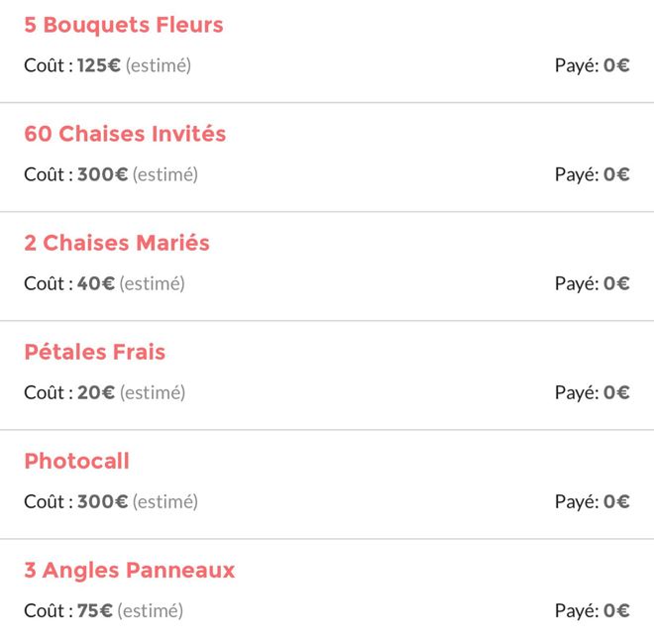Click the 40€ cost for Chaises Mariés
Viewport: 654px width, 644px height.
96,283
